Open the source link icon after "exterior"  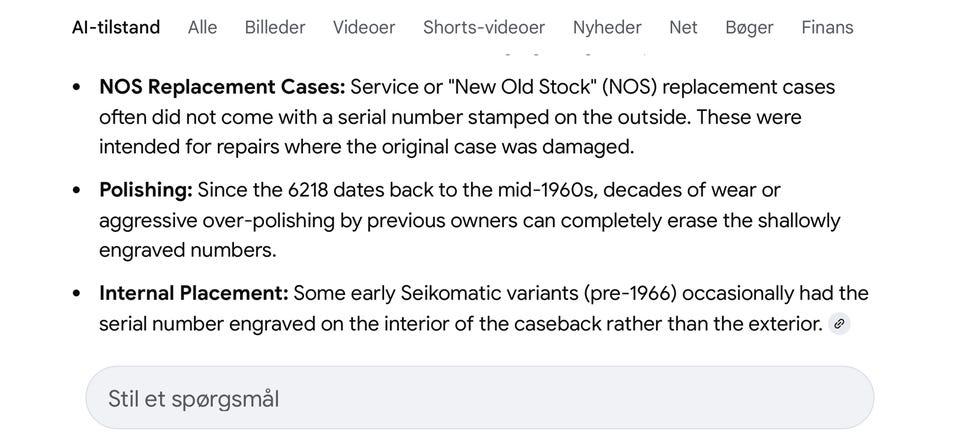point(840,324)
